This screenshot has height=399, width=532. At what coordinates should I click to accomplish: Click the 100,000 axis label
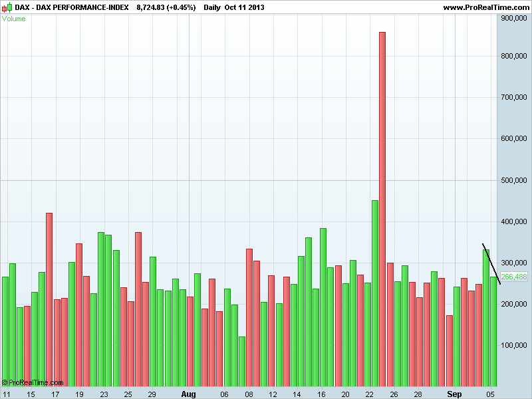pyautogui.click(x=514, y=345)
